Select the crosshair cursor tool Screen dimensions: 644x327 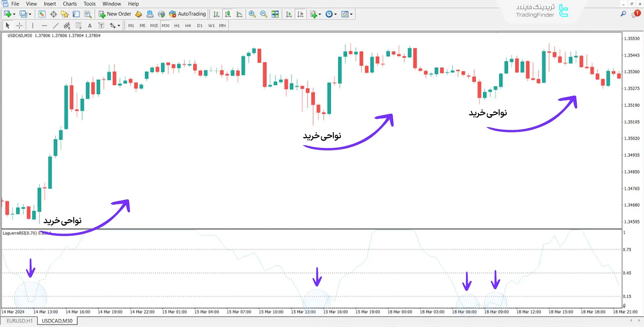click(19, 25)
